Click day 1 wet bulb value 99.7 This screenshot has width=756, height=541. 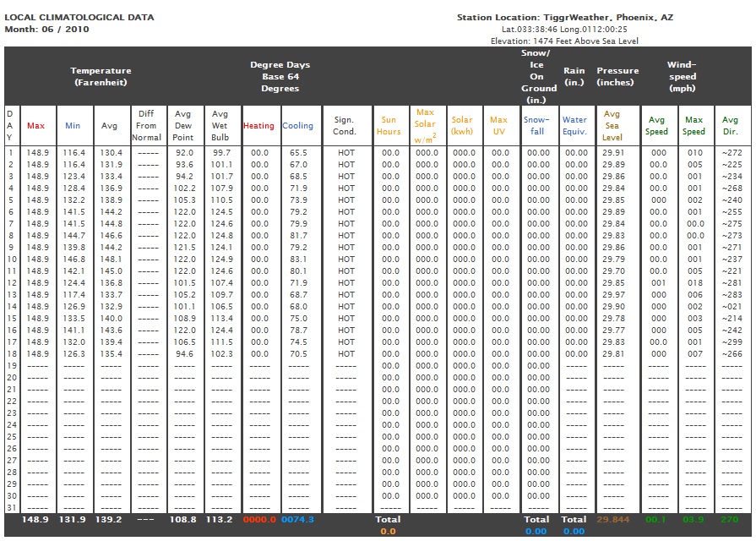[x=222, y=152]
